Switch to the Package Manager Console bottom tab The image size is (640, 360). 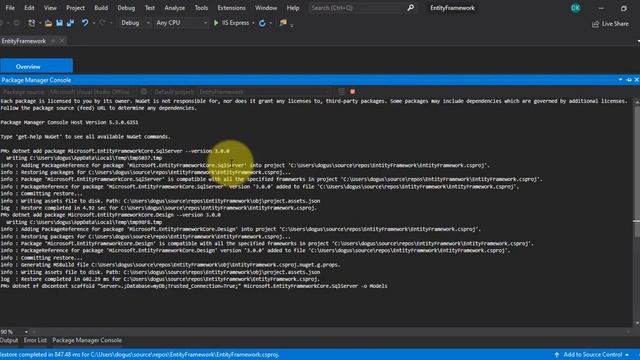(87, 340)
